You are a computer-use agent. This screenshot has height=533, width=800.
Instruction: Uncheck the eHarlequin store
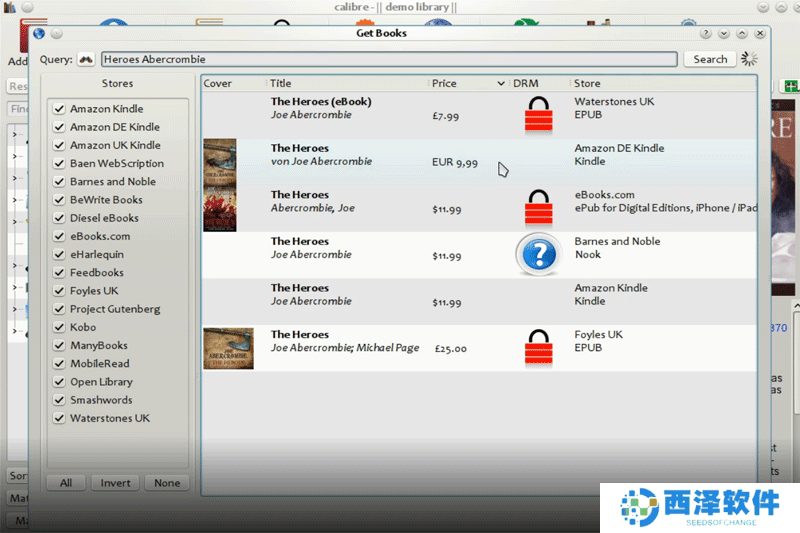(x=59, y=255)
